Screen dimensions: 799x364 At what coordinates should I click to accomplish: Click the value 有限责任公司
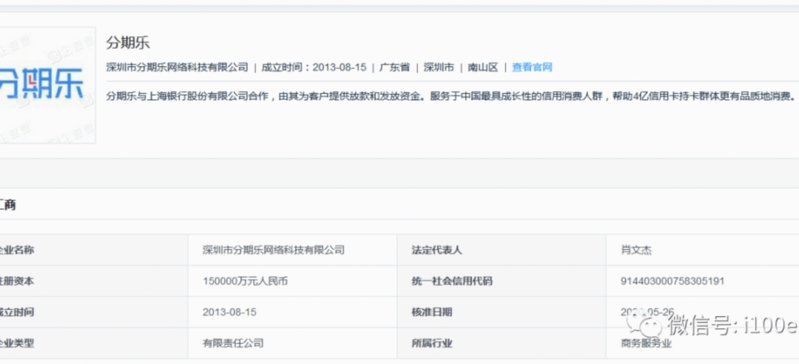coord(233,343)
